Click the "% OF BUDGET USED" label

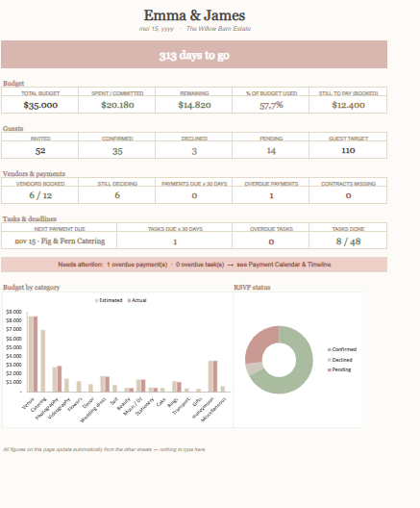click(x=271, y=93)
